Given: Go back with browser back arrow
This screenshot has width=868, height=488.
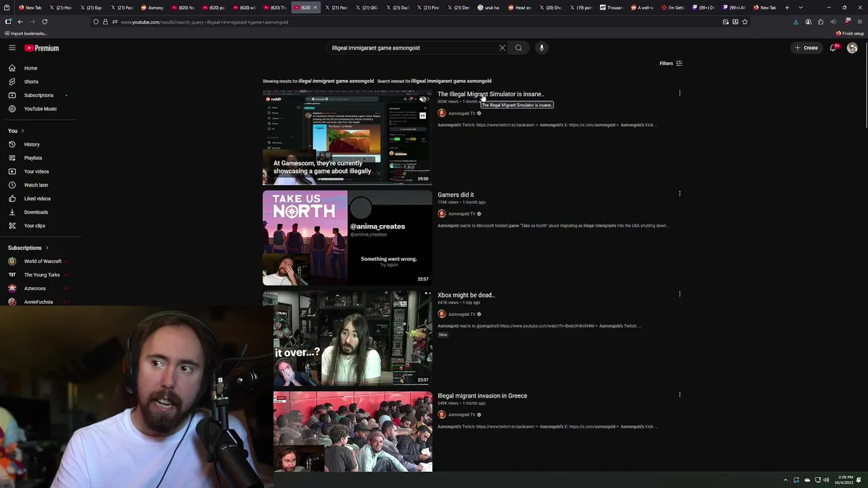Looking at the screenshot, I should 20,22.
